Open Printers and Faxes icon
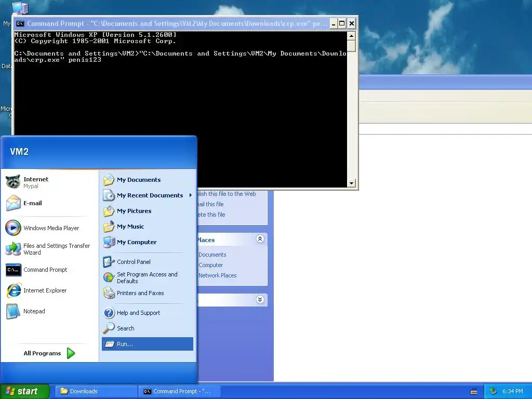The width and height of the screenshot is (532, 399). [109, 293]
